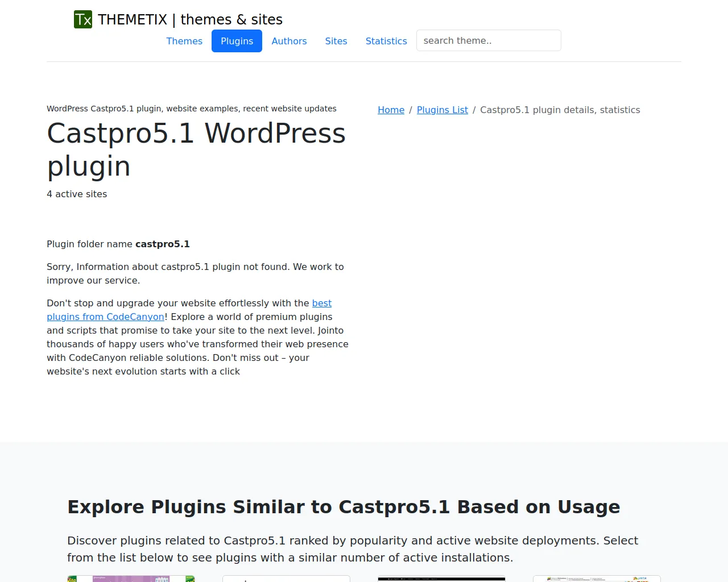The width and height of the screenshot is (728, 582).
Task: Click the bold castpro5.1 folder name
Action: pyautogui.click(x=163, y=244)
